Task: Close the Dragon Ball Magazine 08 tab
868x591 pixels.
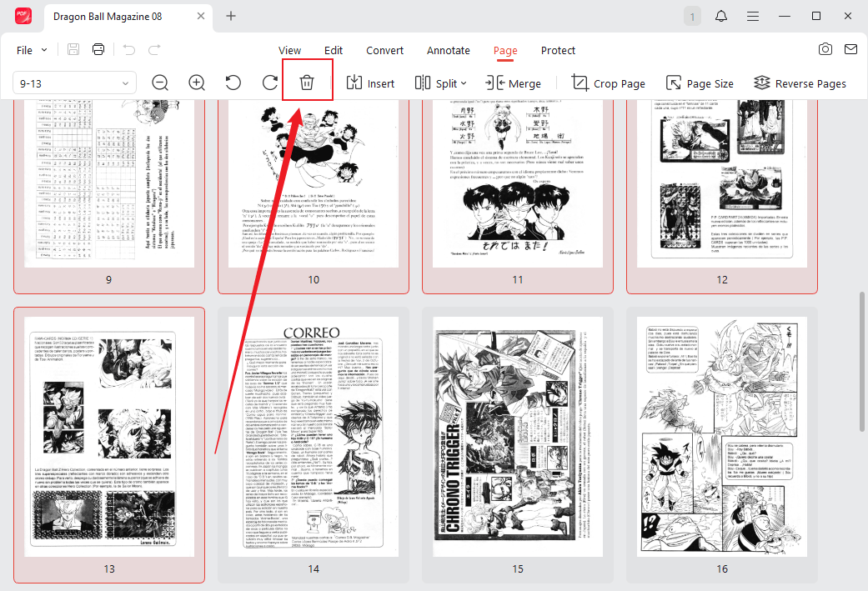Action: click(201, 16)
